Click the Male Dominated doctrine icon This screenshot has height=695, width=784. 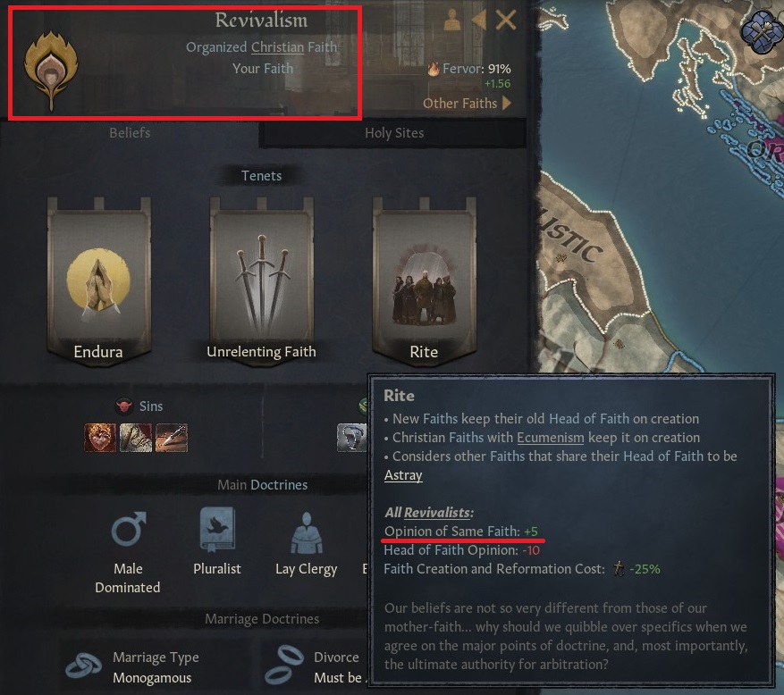click(x=129, y=529)
